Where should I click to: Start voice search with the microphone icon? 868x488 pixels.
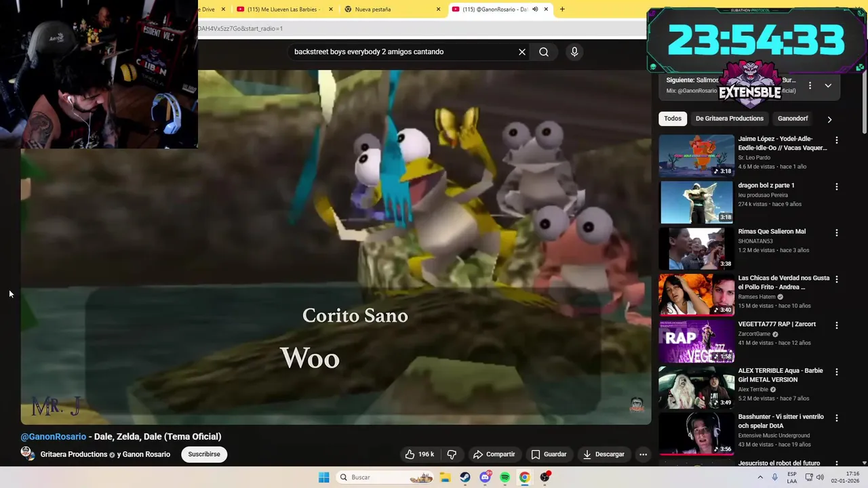coord(574,52)
